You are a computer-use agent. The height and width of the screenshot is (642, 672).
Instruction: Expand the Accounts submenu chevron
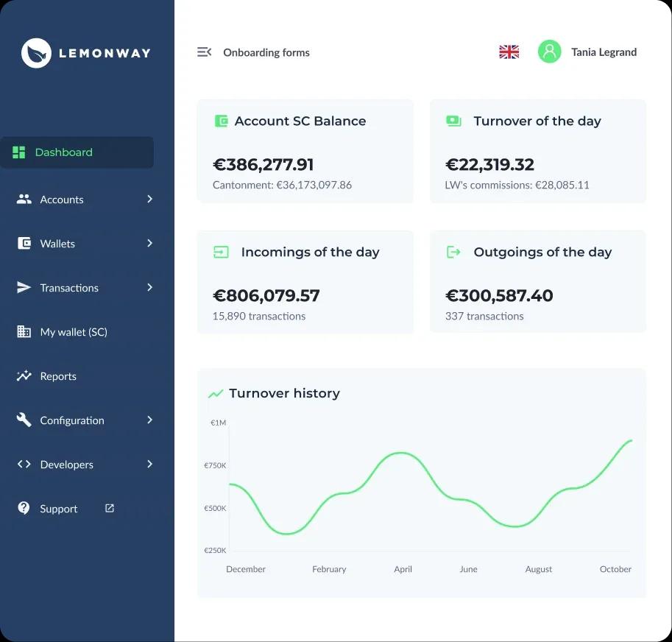(149, 200)
